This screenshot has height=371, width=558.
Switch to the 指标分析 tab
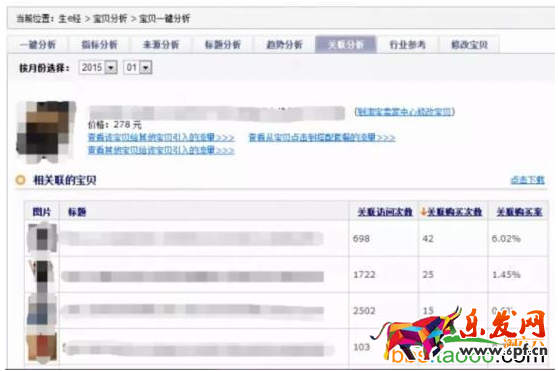99,45
